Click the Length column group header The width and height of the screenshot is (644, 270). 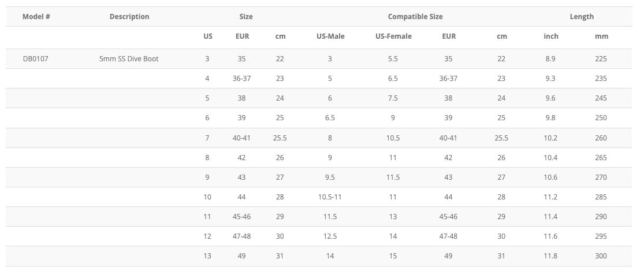pos(582,16)
